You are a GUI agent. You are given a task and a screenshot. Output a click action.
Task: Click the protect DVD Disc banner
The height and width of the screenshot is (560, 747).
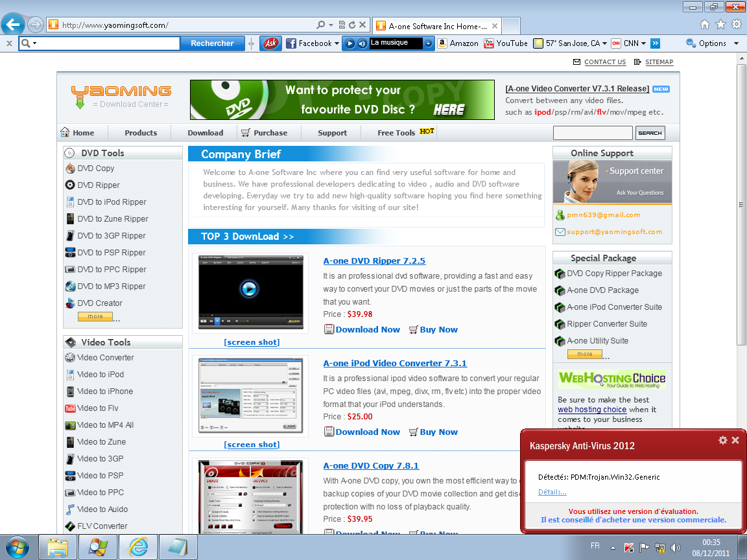coord(342,100)
